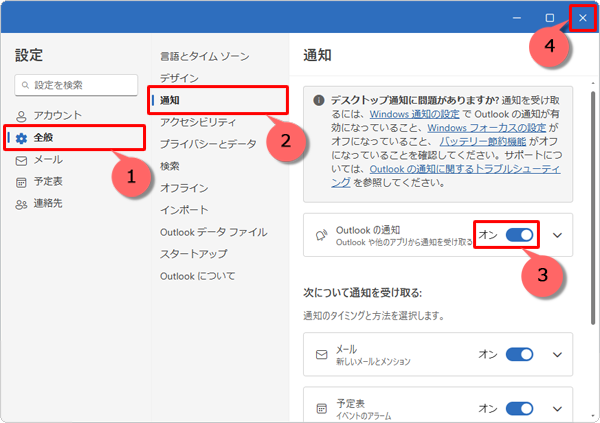Select the 通知 settings page

(218, 100)
